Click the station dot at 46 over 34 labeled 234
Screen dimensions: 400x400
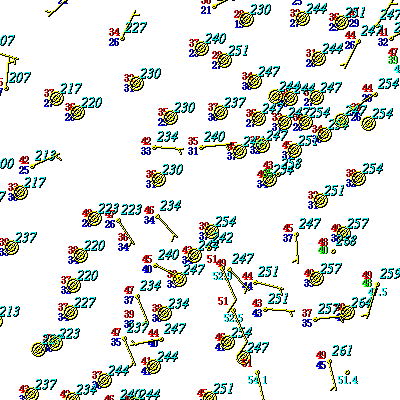(x=157, y=216)
